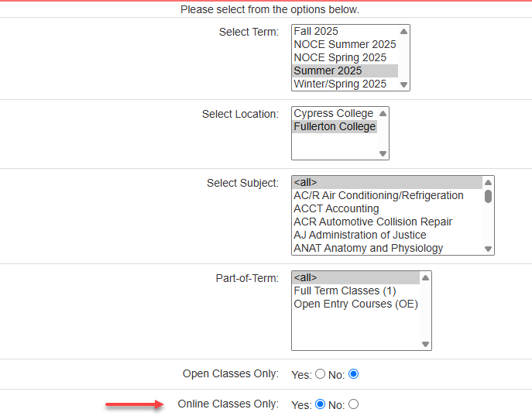Select Winter/Spring 2025 term
The height and width of the screenshot is (416, 532).
point(345,84)
